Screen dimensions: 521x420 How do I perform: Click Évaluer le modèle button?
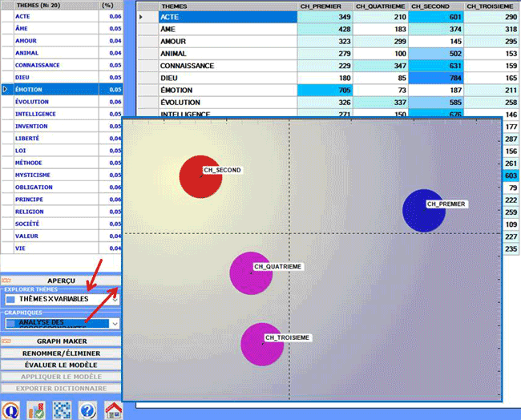coord(62,364)
